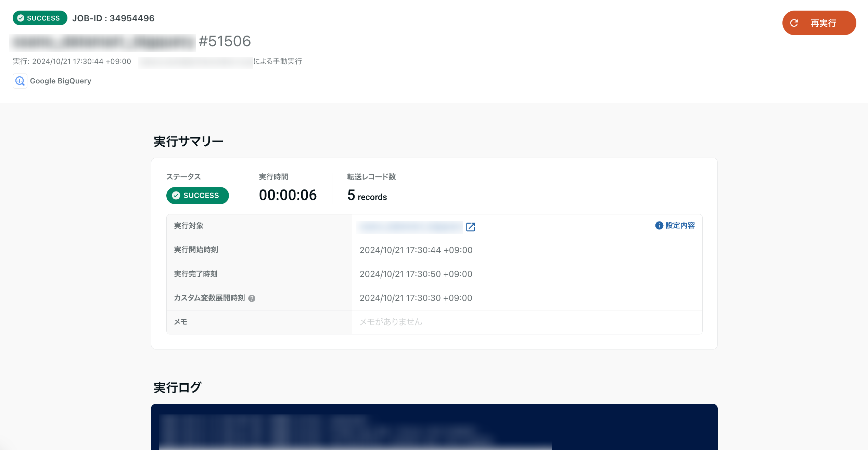Viewport: 868px width, 450px height.
Task: Click the SUCCESS badge beside JOB-ID
Action: pyautogui.click(x=40, y=18)
